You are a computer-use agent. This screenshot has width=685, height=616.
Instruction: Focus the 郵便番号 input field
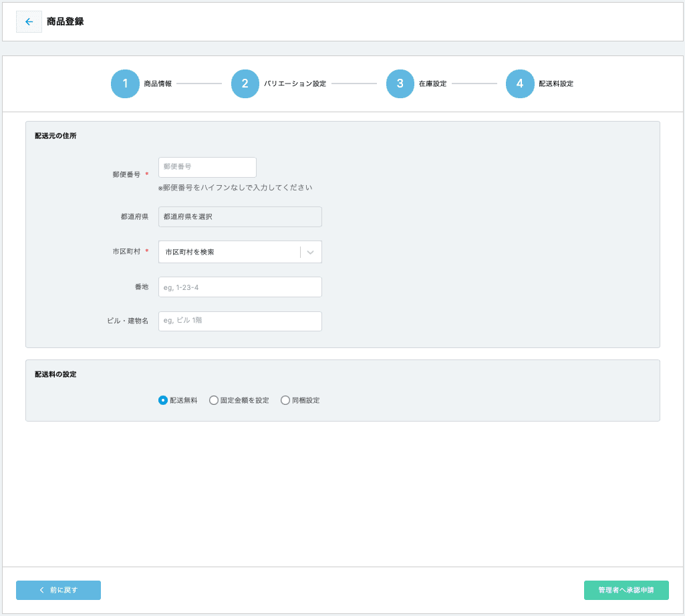pyautogui.click(x=207, y=167)
